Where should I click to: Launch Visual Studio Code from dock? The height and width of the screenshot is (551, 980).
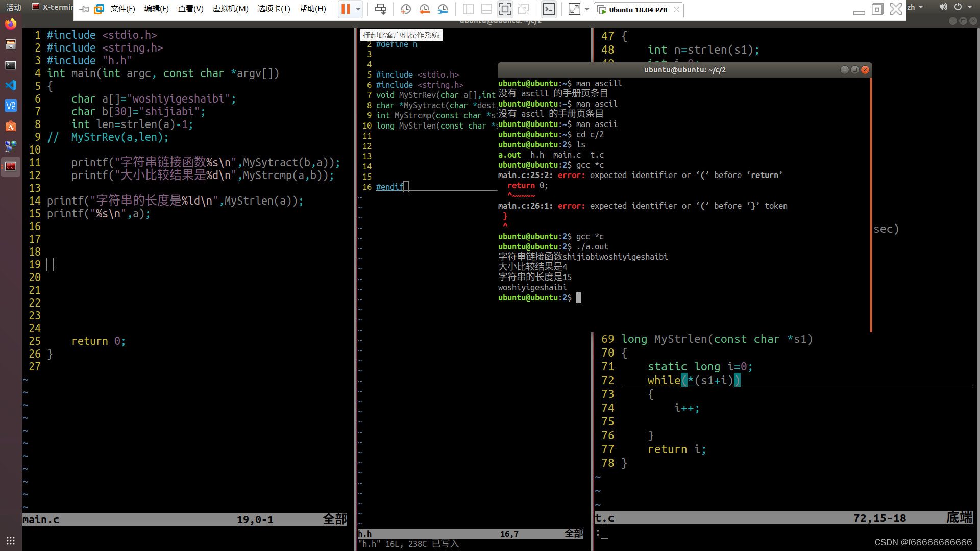tap(11, 85)
